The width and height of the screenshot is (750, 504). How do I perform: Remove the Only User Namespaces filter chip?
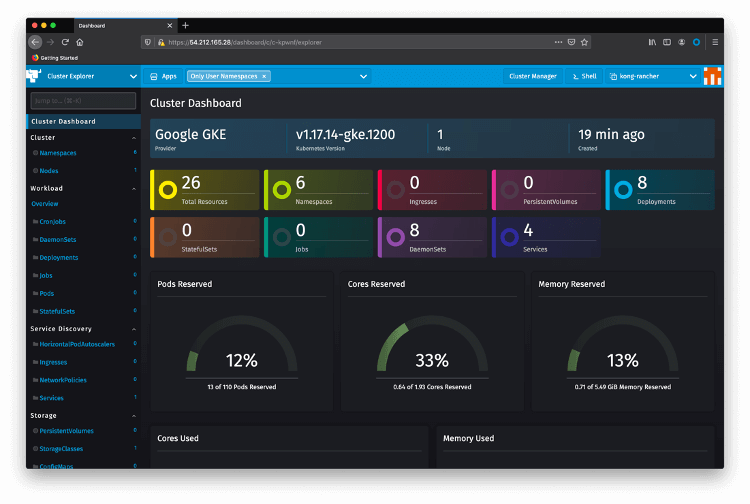pyautogui.click(x=265, y=76)
